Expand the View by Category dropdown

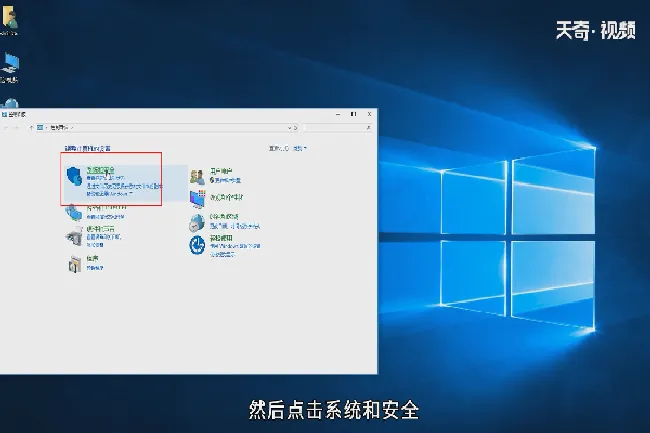[301, 148]
